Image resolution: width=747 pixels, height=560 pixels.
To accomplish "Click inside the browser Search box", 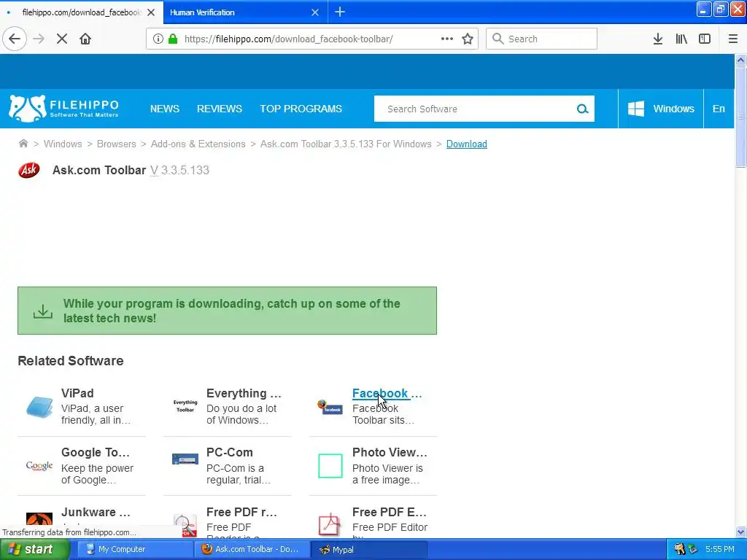I will (x=542, y=39).
